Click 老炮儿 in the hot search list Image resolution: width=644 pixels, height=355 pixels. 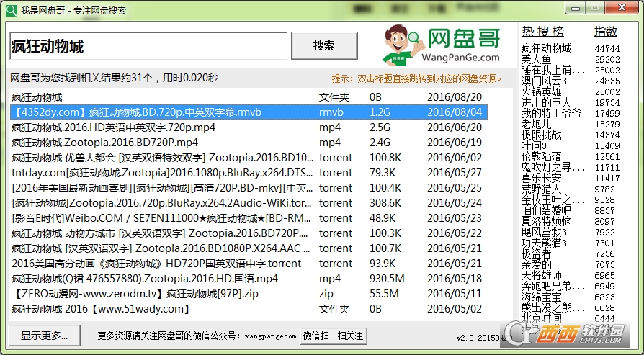(x=536, y=124)
